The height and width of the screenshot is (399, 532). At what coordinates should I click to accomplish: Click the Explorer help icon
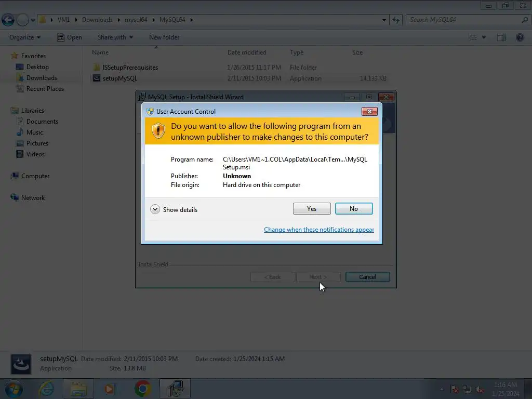click(x=520, y=37)
